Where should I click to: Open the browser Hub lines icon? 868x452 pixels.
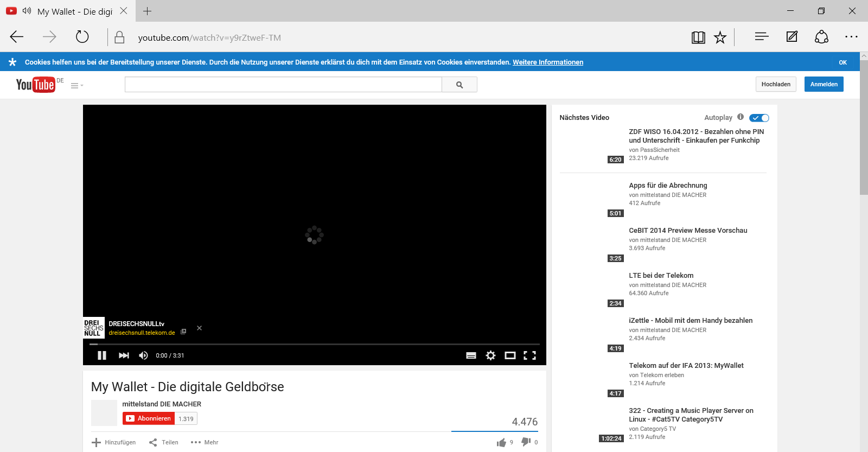click(x=762, y=36)
